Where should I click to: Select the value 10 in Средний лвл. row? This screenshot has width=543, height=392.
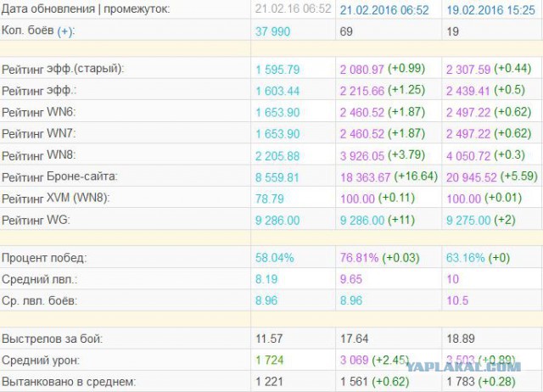point(452,279)
